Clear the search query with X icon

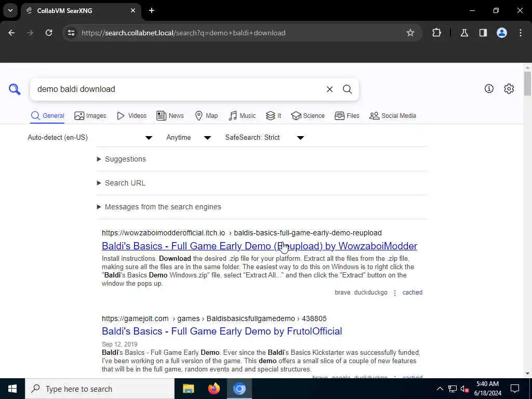[x=329, y=89]
